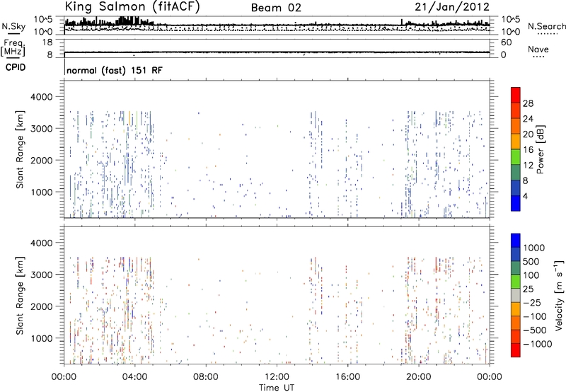
Task: Click the power panel 'Slant Range [km]' label
Action: 20,149
